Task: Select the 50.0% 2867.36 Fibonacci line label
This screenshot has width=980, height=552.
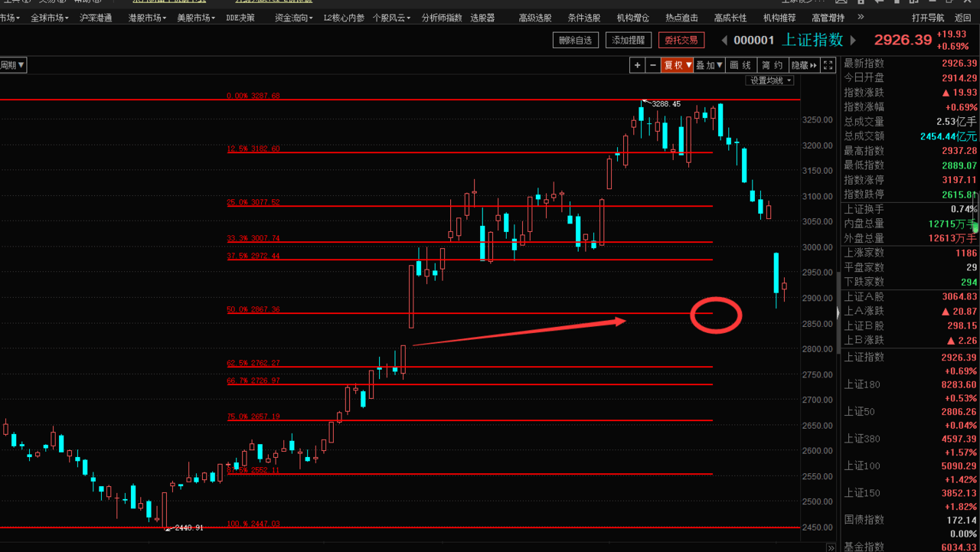Action: (253, 310)
